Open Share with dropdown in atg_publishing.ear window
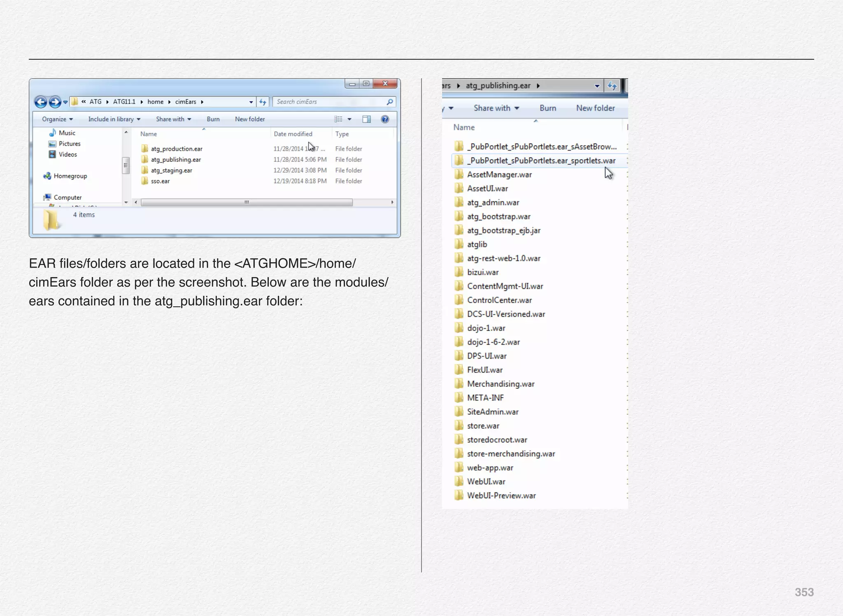This screenshot has width=843, height=616. [x=496, y=108]
